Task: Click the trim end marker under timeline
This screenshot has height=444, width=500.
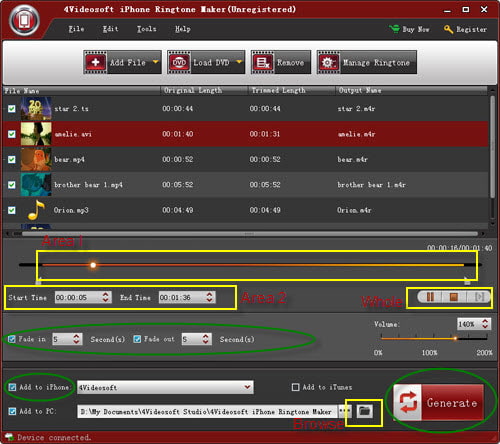Action: click(x=467, y=281)
